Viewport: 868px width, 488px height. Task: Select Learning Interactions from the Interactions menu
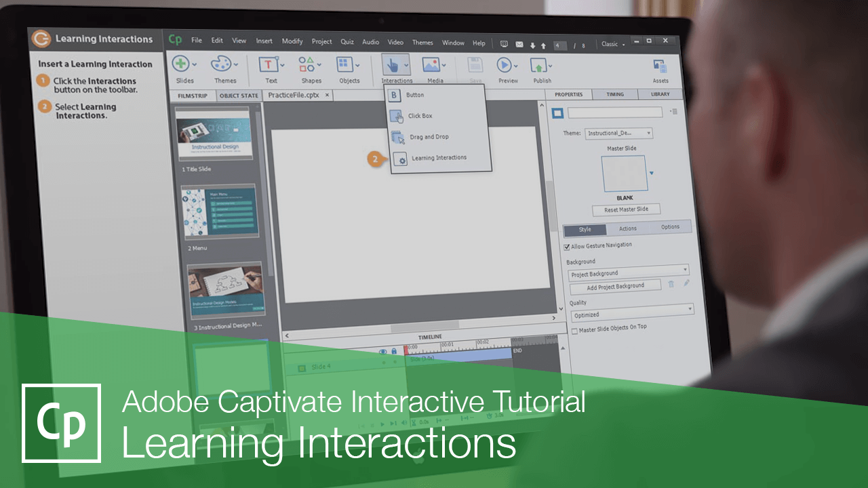(x=438, y=158)
